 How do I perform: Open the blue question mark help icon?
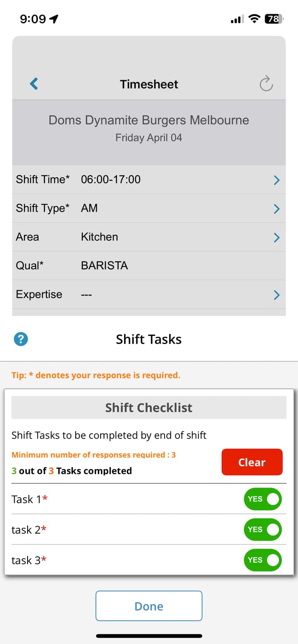point(21,340)
